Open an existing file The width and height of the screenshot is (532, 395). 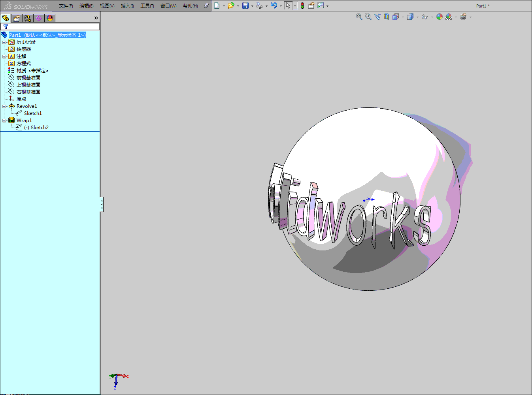[231, 6]
